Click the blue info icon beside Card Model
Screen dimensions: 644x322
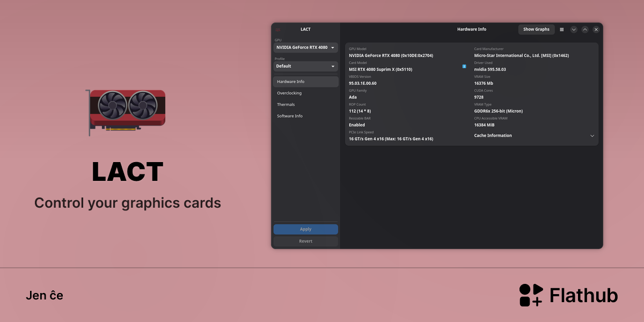click(x=464, y=67)
